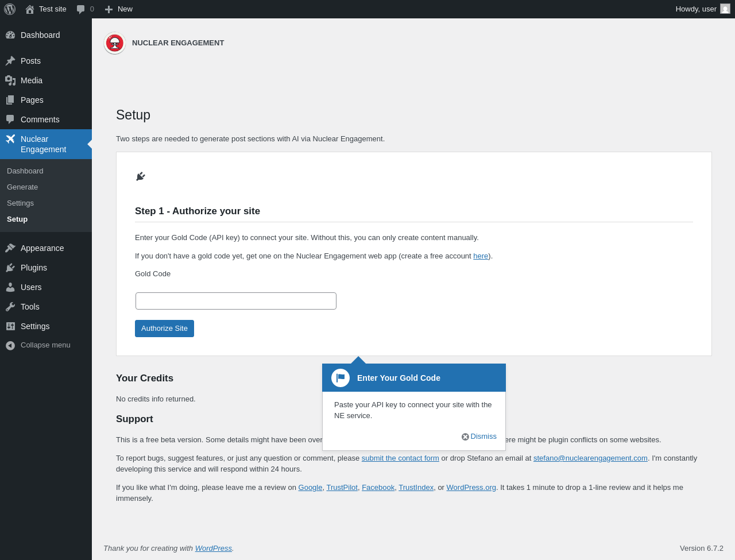Open the TrustPilot review link

click(342, 488)
